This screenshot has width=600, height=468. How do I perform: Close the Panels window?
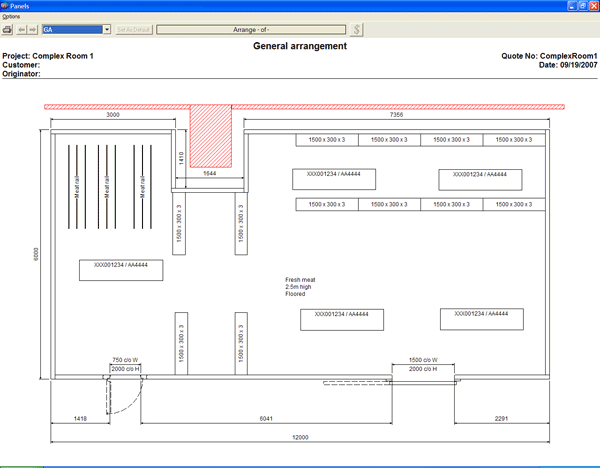pyautogui.click(x=591, y=6)
